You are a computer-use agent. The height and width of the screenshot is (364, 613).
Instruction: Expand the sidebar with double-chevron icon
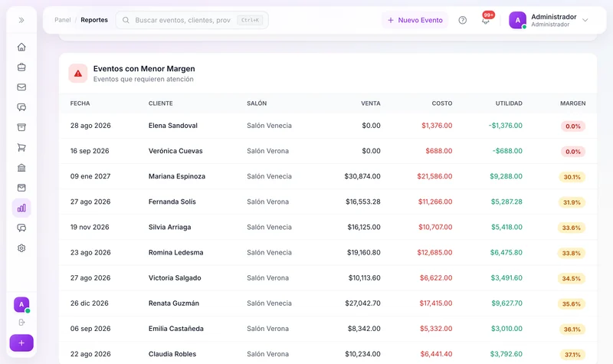[21, 20]
